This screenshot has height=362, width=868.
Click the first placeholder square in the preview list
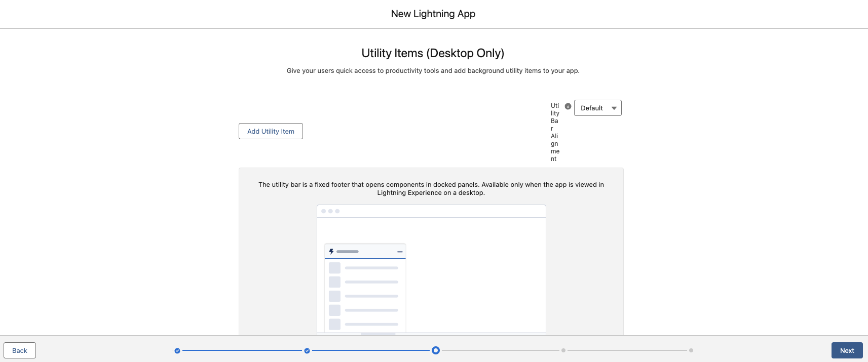[x=334, y=268]
